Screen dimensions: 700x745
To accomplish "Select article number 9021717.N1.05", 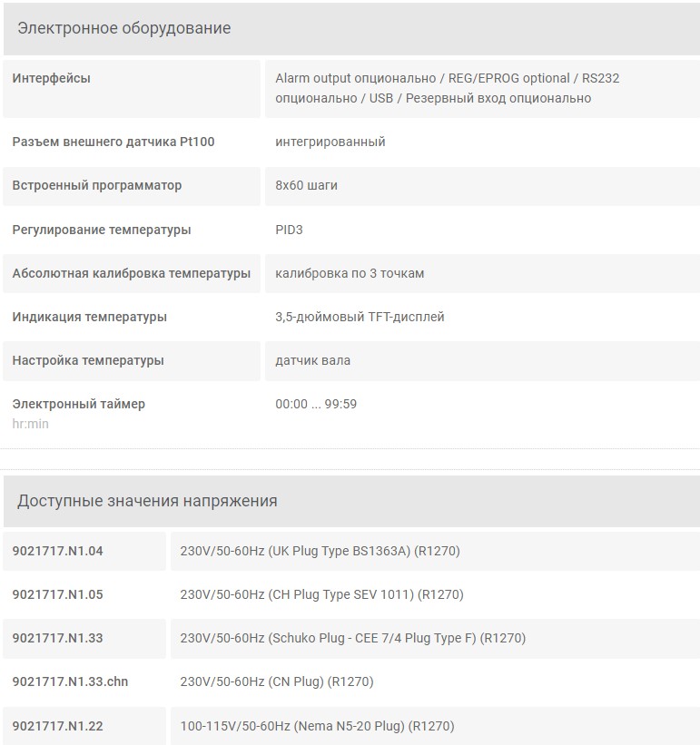I will [57, 594].
